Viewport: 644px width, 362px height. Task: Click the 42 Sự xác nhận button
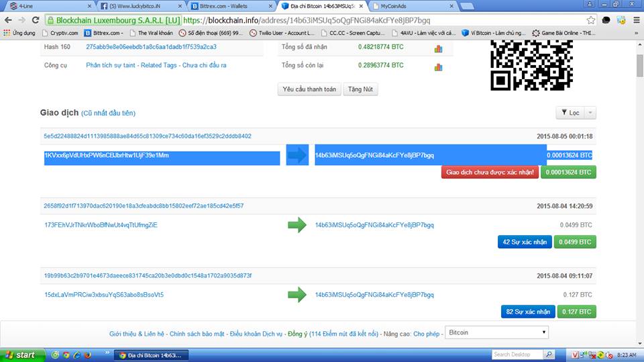click(525, 242)
